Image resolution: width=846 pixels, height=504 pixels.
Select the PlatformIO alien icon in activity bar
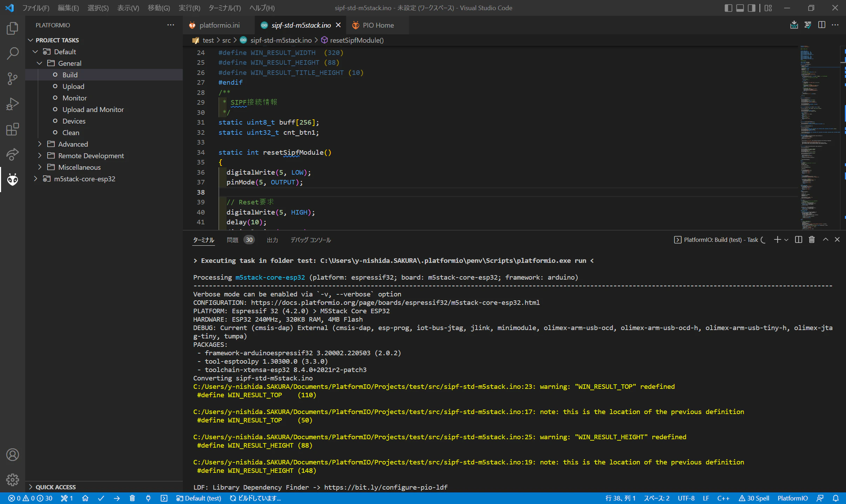13,180
